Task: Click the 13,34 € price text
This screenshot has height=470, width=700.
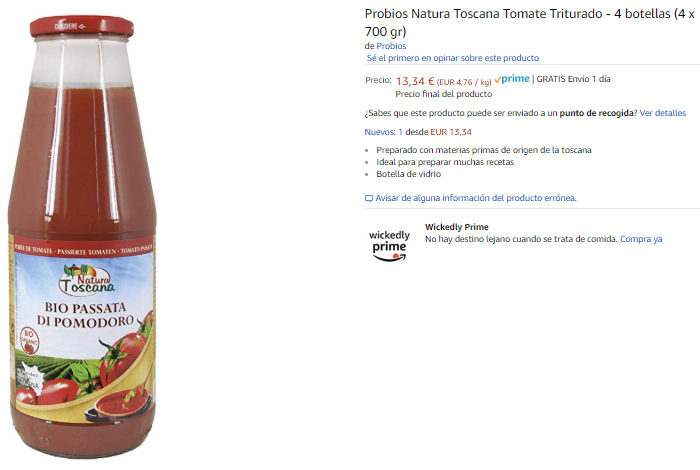Action: click(415, 81)
